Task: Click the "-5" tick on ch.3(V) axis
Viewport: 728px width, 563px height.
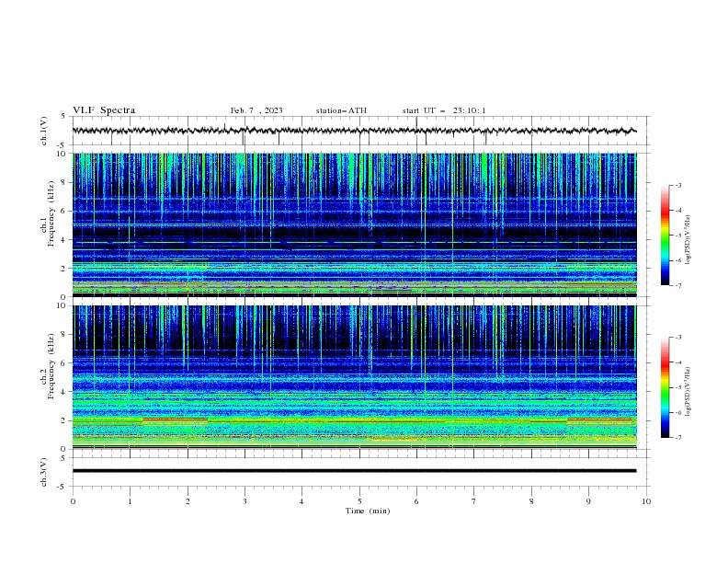Action: tap(63, 487)
